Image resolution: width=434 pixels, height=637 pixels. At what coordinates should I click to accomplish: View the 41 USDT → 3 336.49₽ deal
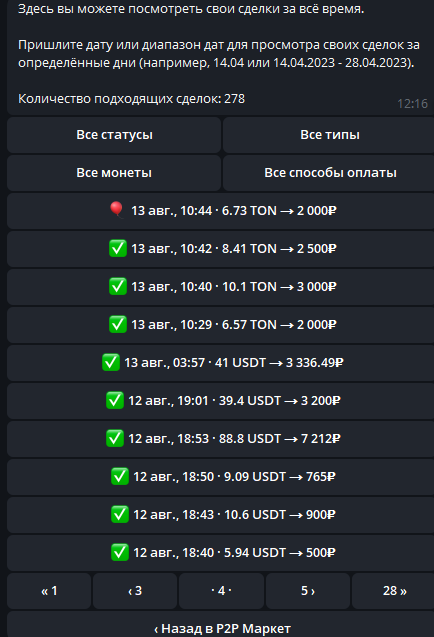(221, 363)
